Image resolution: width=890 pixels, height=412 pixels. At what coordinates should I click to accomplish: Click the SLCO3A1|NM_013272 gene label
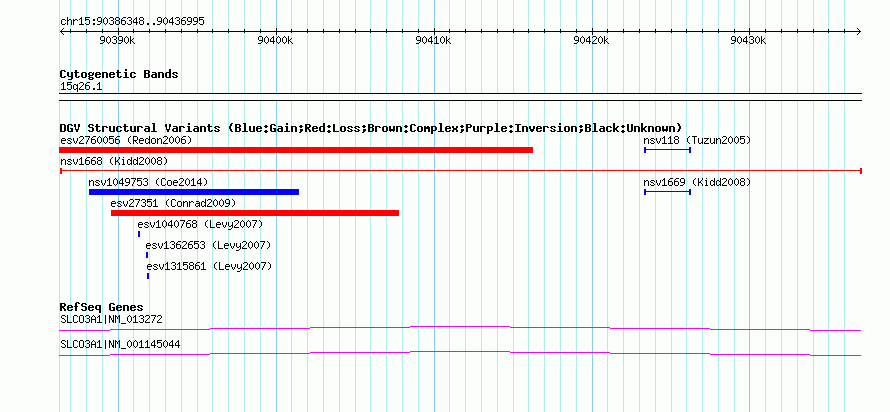pos(111,319)
